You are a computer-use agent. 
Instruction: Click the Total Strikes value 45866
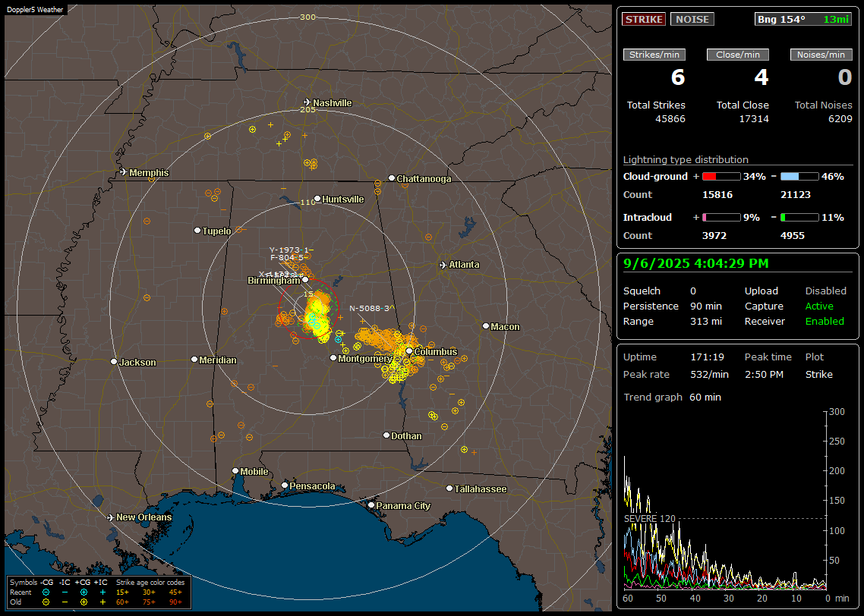[x=670, y=119]
